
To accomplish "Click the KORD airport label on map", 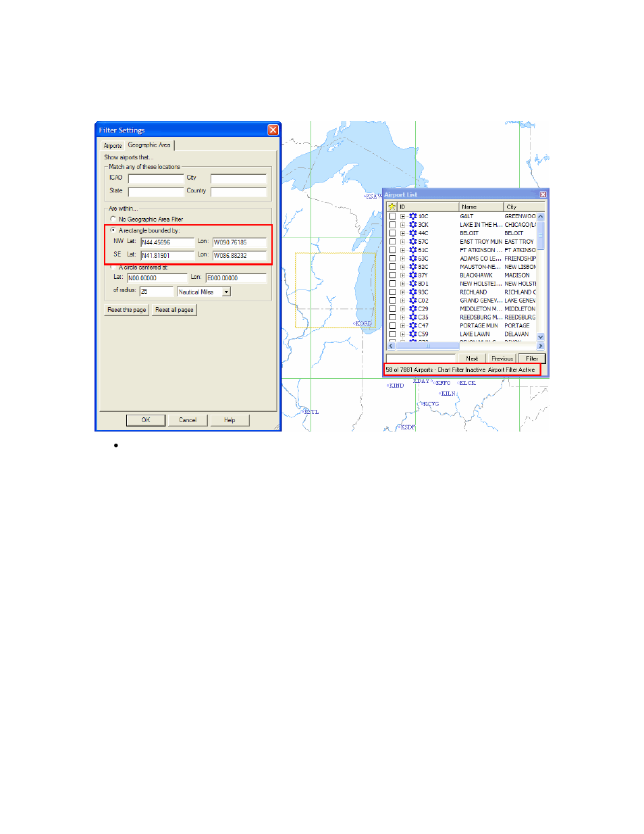I will click(x=363, y=323).
